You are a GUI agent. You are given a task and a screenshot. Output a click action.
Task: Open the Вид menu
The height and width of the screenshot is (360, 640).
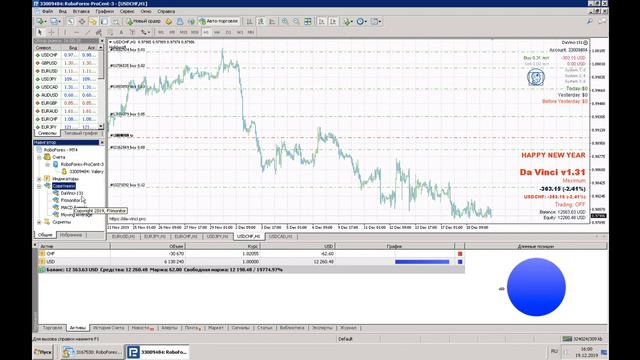(x=62, y=11)
